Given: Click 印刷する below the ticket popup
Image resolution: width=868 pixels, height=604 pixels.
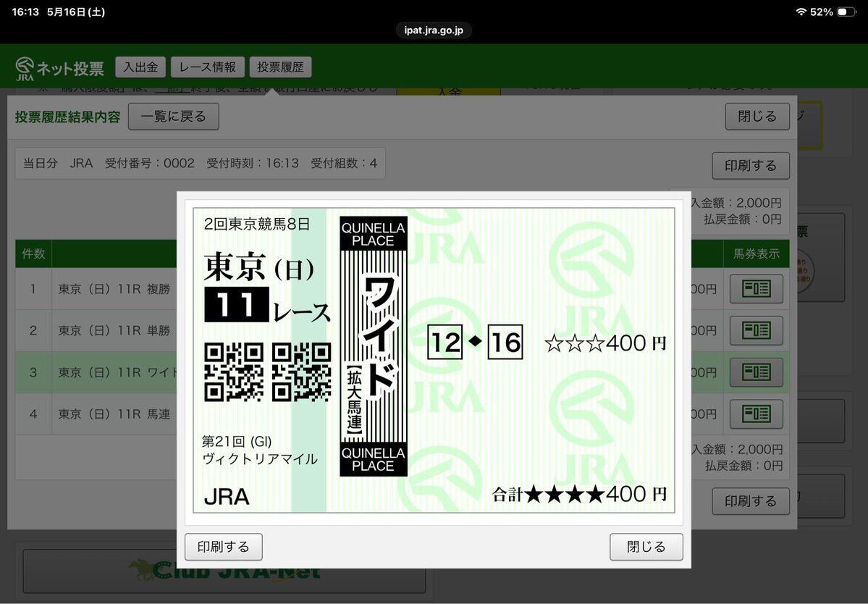Looking at the screenshot, I should pyautogui.click(x=224, y=547).
